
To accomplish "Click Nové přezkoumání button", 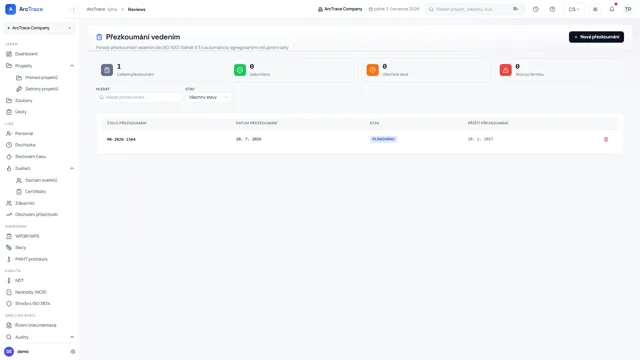I will pos(596,37).
